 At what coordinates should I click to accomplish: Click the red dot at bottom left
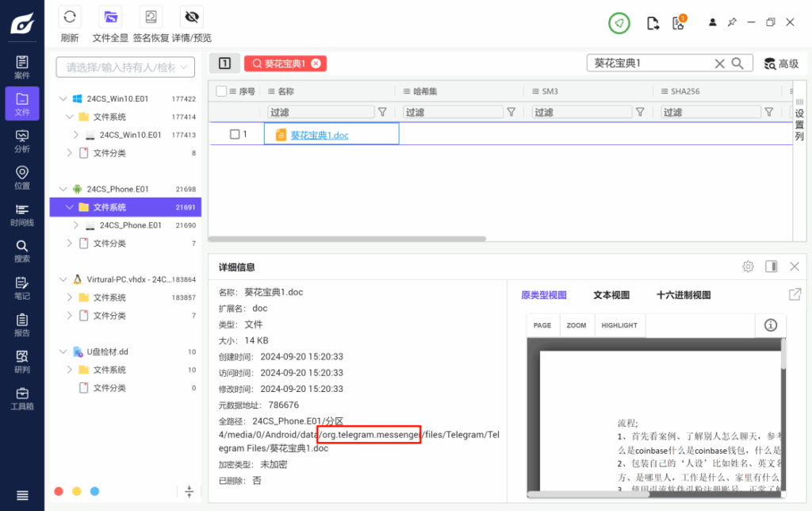[x=58, y=491]
